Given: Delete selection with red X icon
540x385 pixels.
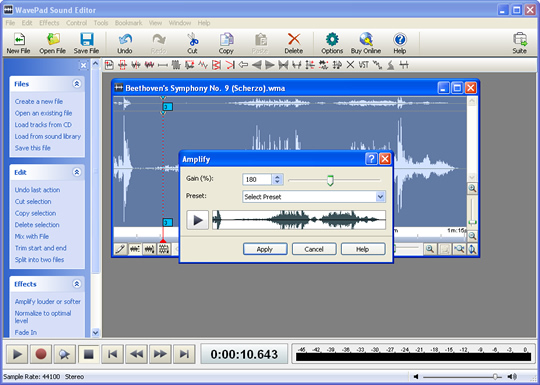Looking at the screenshot, I should [294, 43].
